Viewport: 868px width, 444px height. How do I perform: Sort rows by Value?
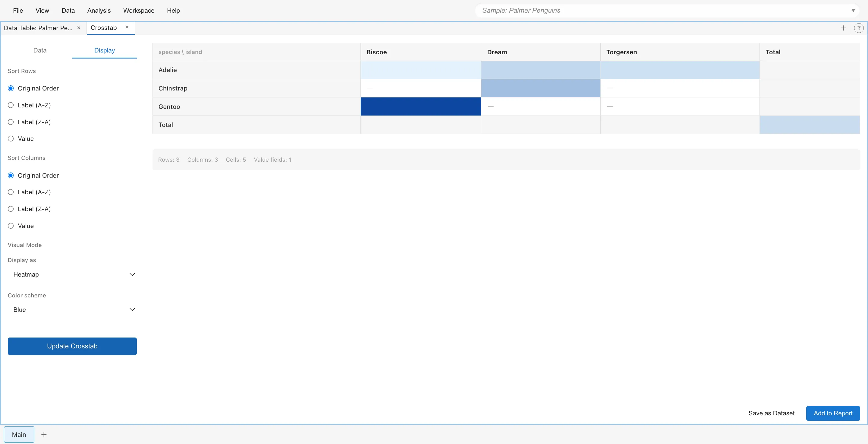pos(11,138)
